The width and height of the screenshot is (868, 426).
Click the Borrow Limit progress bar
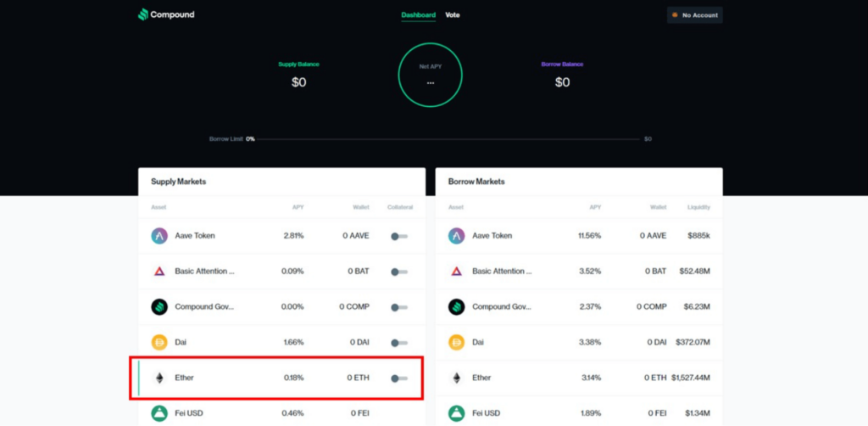click(x=448, y=139)
